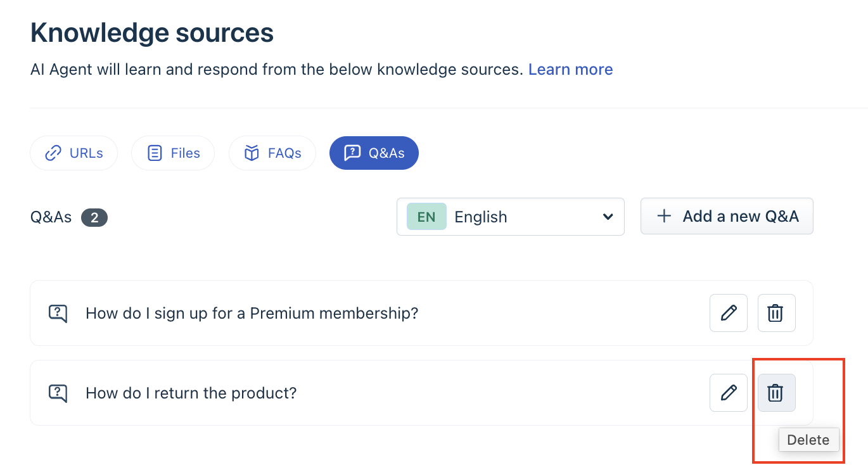Select the FAQs knowledge source tab

[x=272, y=153]
